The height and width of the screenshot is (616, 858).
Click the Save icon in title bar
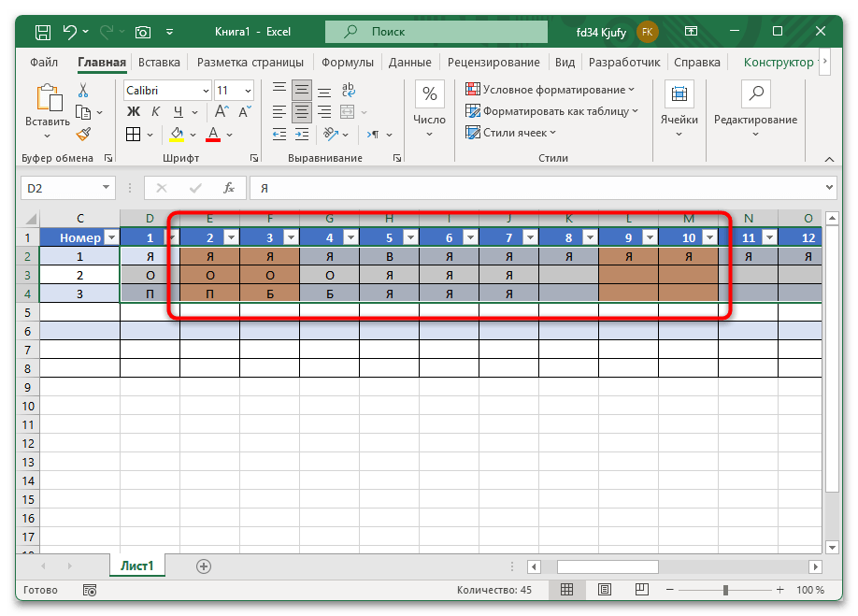pos(43,32)
